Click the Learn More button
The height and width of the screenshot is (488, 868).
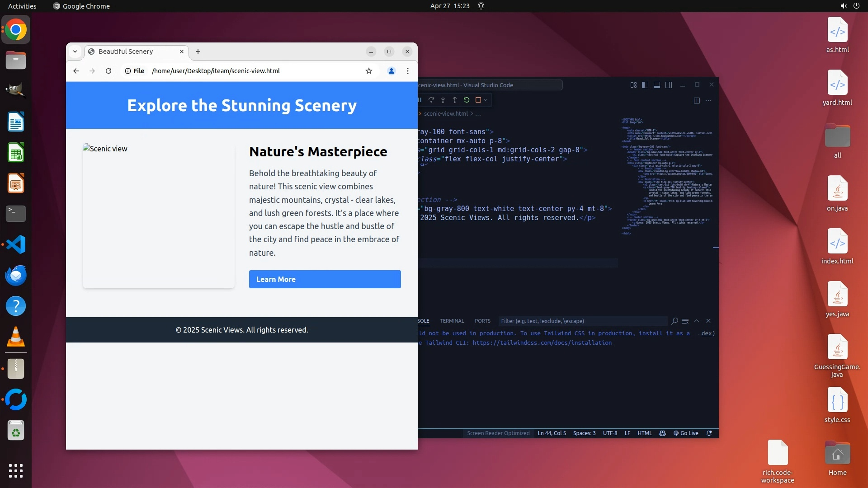coord(325,279)
